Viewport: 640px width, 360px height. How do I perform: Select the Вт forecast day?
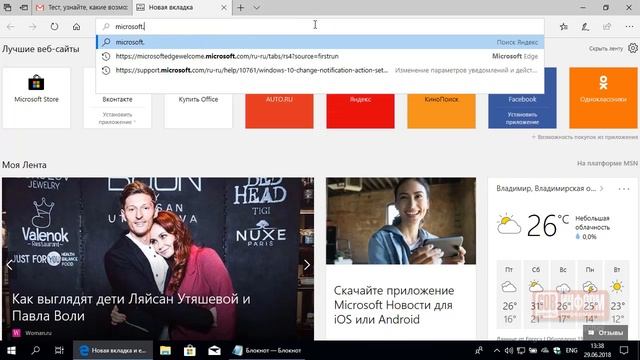pyautogui.click(x=617, y=294)
